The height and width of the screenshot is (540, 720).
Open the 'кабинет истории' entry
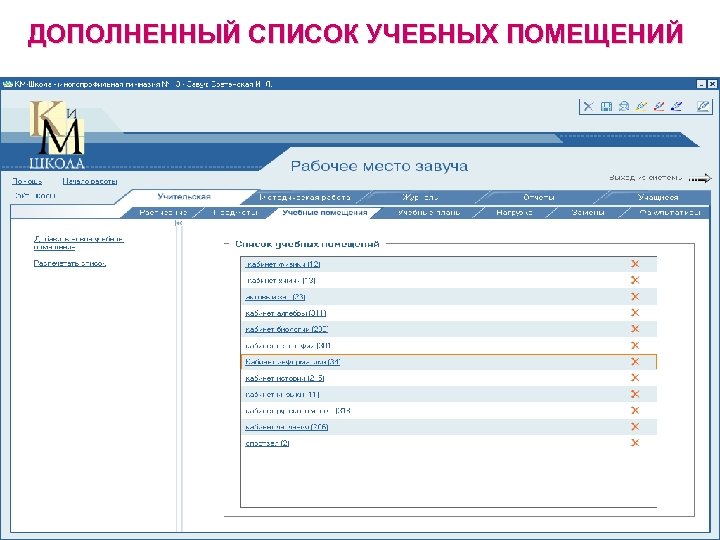285,378
